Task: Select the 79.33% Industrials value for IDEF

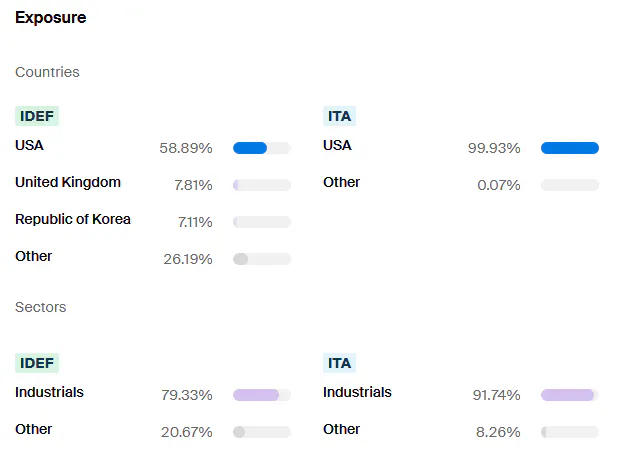Action: click(187, 395)
